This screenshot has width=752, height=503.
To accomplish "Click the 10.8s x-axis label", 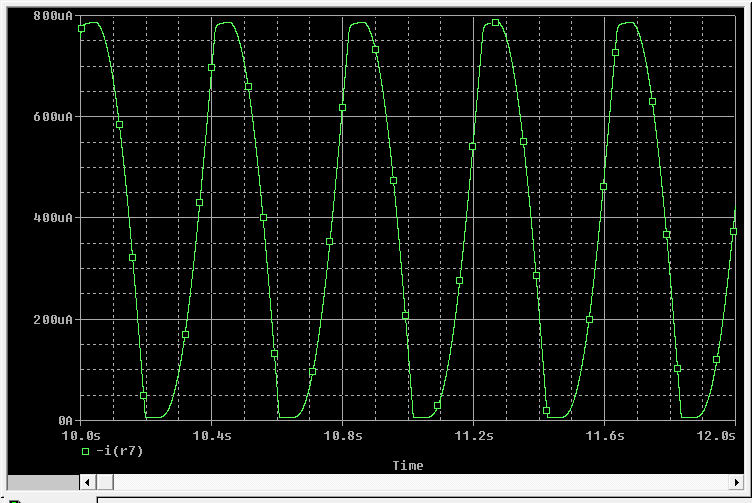I will click(343, 436).
